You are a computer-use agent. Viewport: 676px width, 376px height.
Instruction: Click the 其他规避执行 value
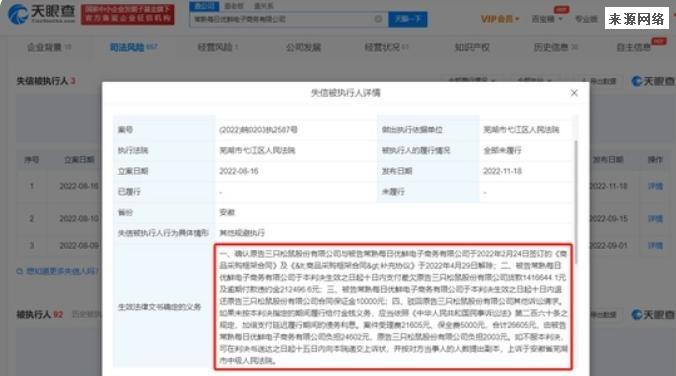[241, 233]
